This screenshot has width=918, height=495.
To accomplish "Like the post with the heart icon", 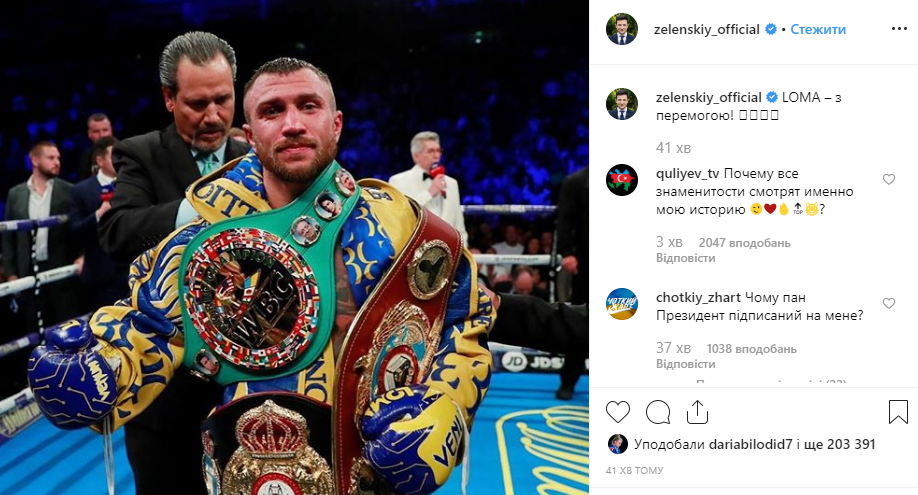I will click(x=618, y=412).
